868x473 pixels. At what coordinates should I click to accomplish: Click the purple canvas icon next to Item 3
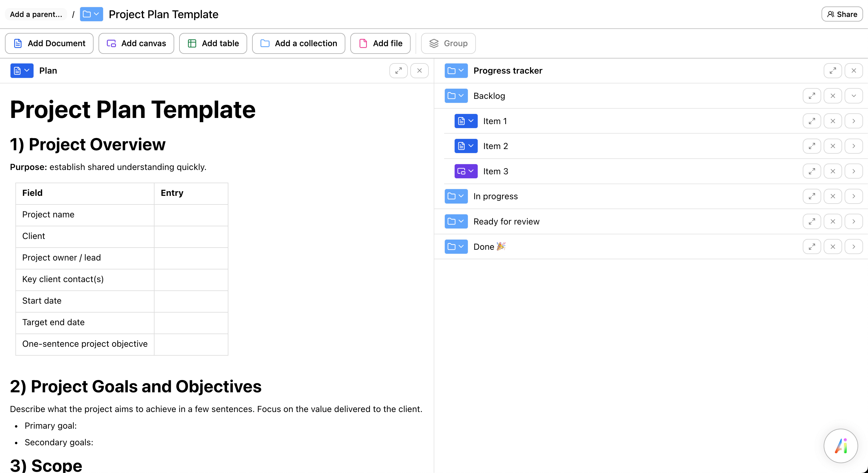click(x=462, y=171)
